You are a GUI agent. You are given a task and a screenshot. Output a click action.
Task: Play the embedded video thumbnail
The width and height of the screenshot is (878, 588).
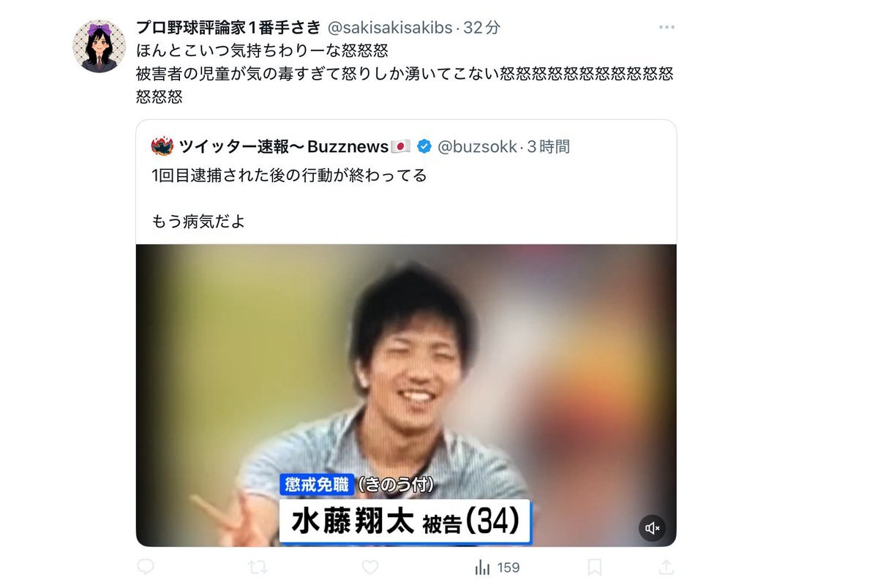406,395
